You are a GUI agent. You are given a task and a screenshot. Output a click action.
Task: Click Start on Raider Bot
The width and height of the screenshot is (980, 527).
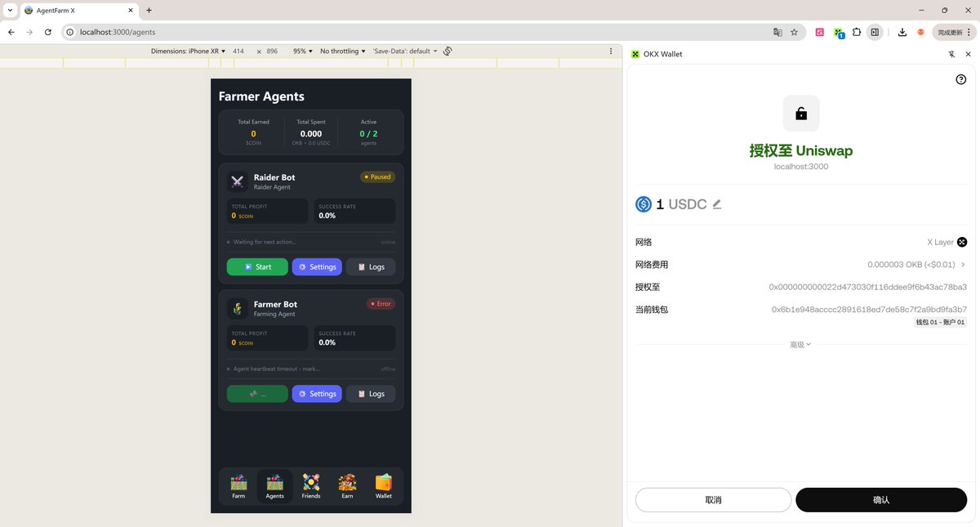[256, 266]
